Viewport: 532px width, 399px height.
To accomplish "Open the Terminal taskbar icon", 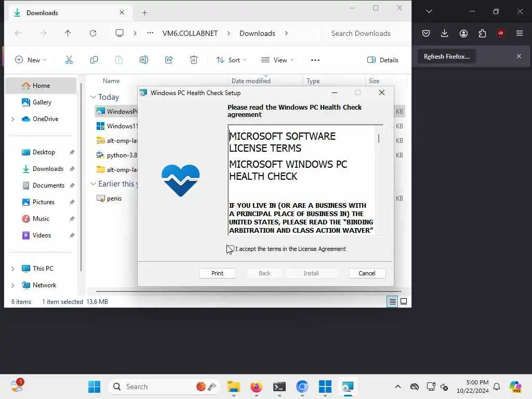I will 279,387.
